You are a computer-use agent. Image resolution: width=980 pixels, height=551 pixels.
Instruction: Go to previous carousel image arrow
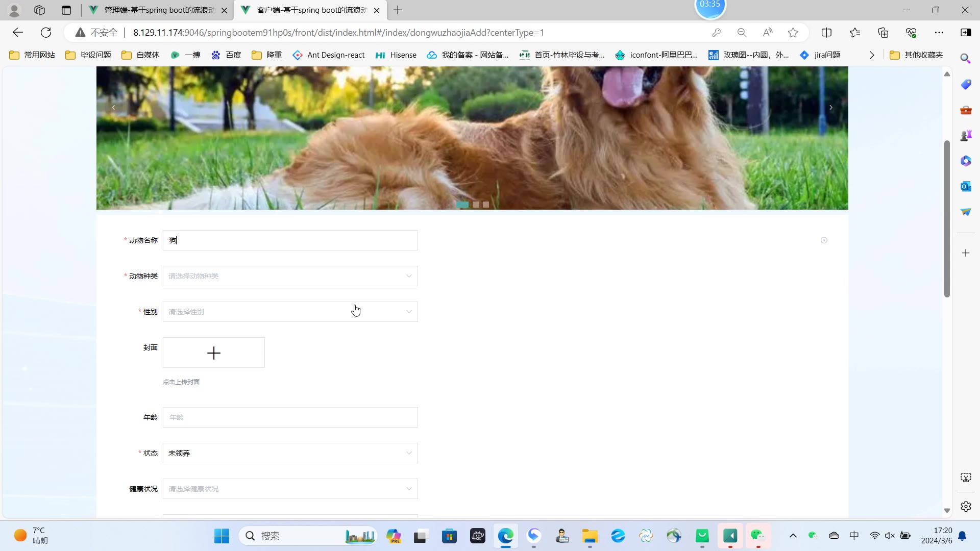(114, 108)
